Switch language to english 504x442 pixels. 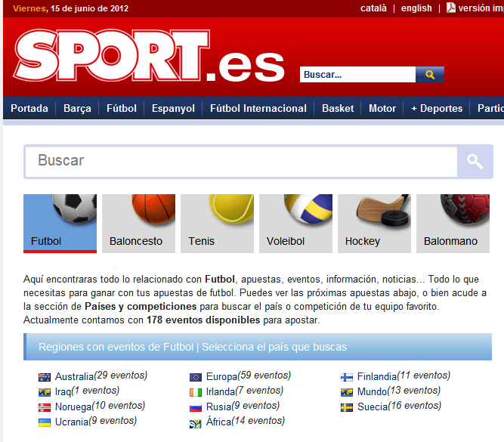pyautogui.click(x=416, y=8)
